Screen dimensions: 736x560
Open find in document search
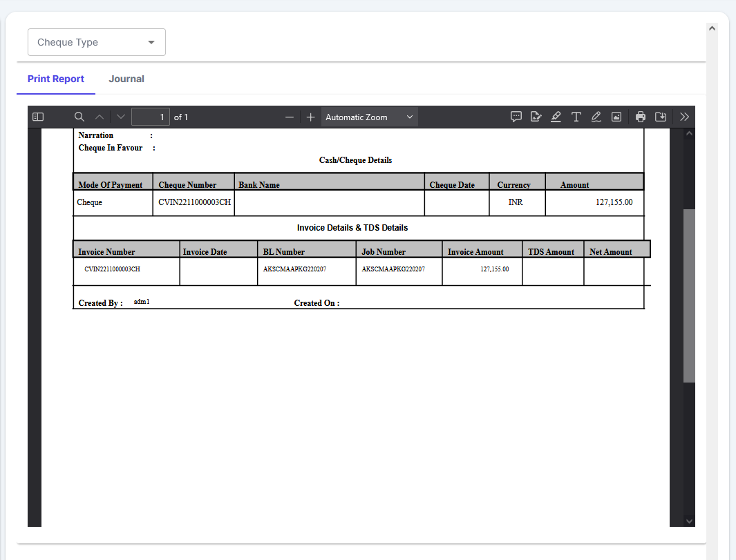tap(79, 117)
